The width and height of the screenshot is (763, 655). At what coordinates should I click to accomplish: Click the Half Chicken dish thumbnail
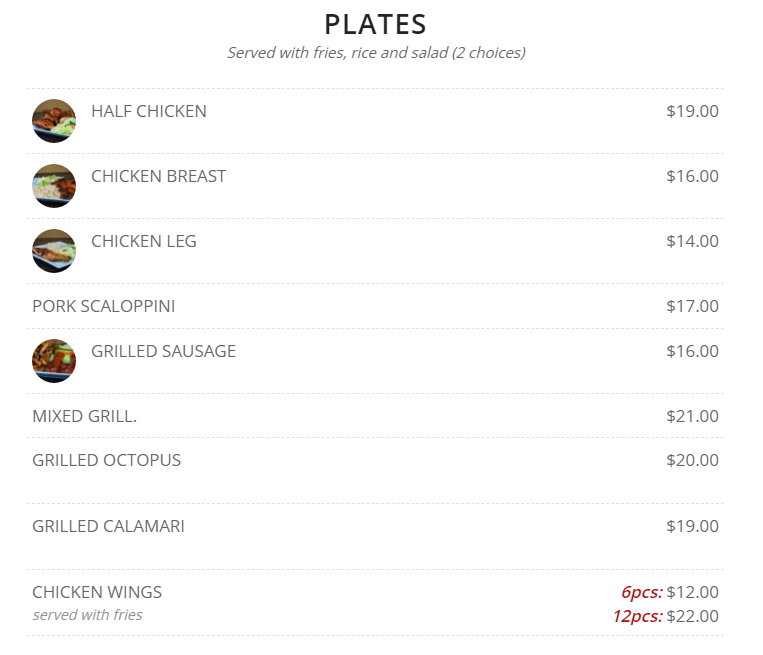(54, 121)
